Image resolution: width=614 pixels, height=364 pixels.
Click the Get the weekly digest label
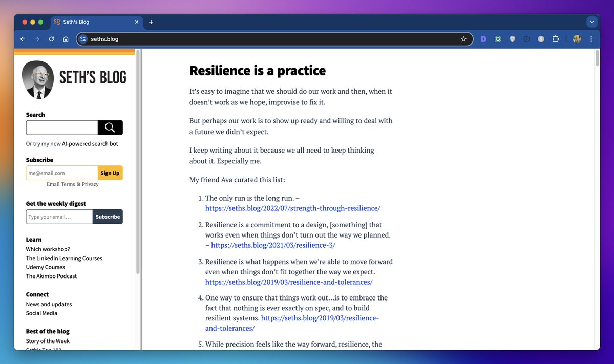point(56,204)
